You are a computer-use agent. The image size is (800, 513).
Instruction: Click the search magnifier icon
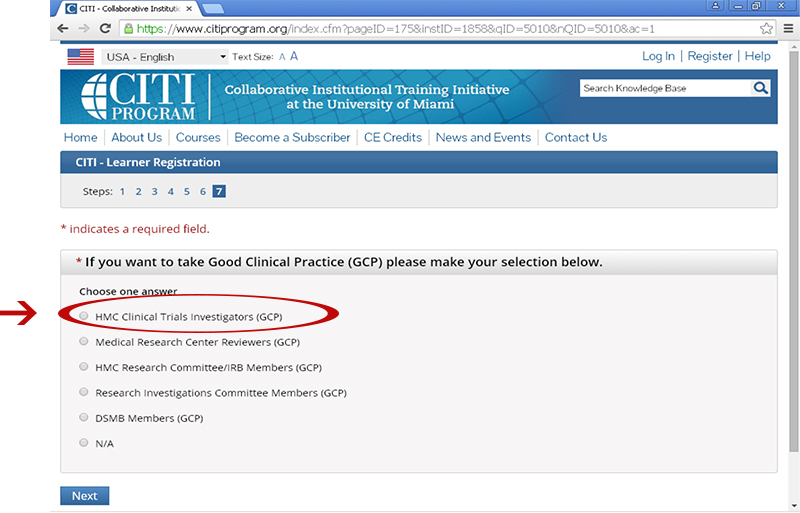[x=761, y=88]
